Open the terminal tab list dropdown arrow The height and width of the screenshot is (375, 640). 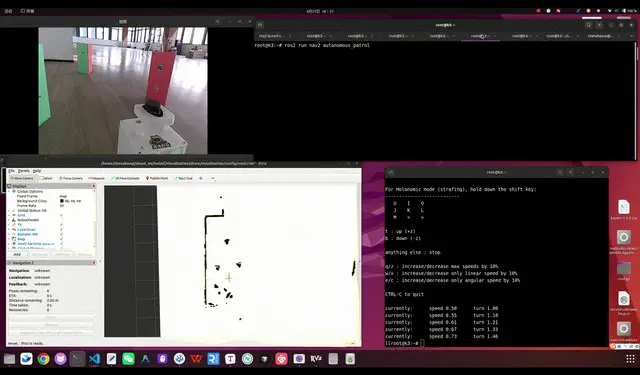point(631,36)
